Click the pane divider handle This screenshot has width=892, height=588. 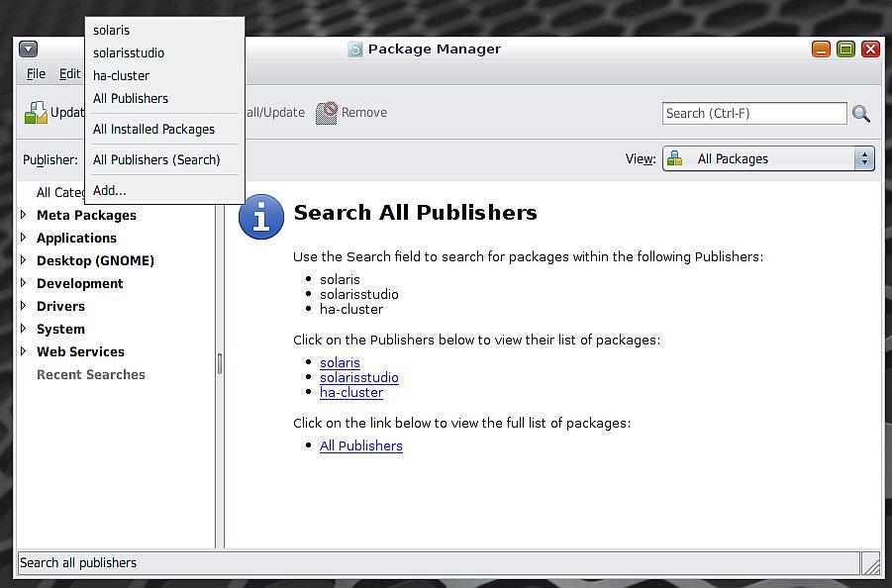pos(220,364)
